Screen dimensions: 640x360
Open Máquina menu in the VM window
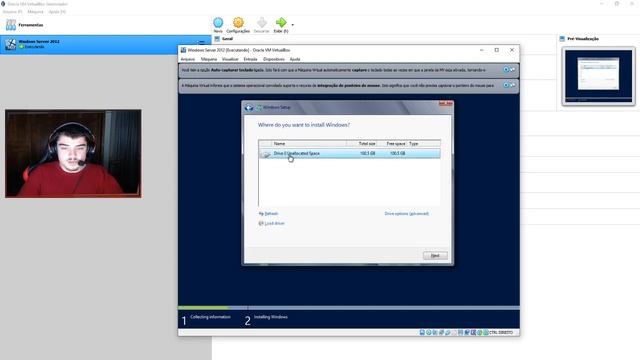[x=209, y=59]
